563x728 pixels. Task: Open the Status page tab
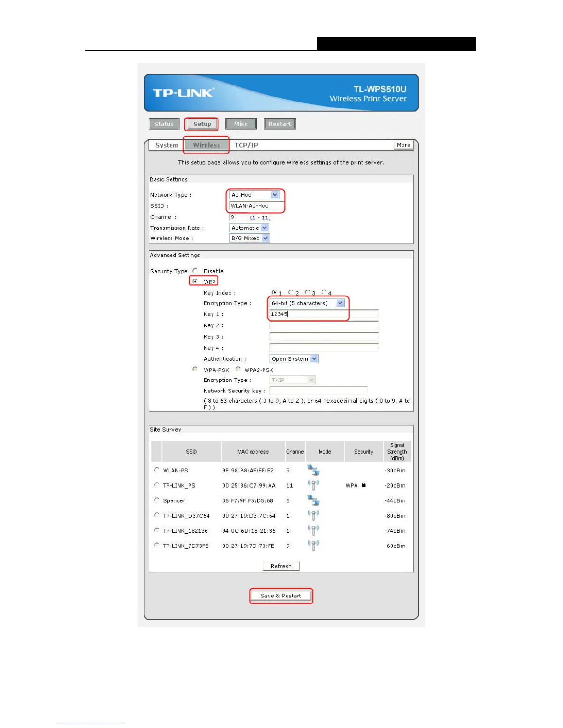click(164, 124)
